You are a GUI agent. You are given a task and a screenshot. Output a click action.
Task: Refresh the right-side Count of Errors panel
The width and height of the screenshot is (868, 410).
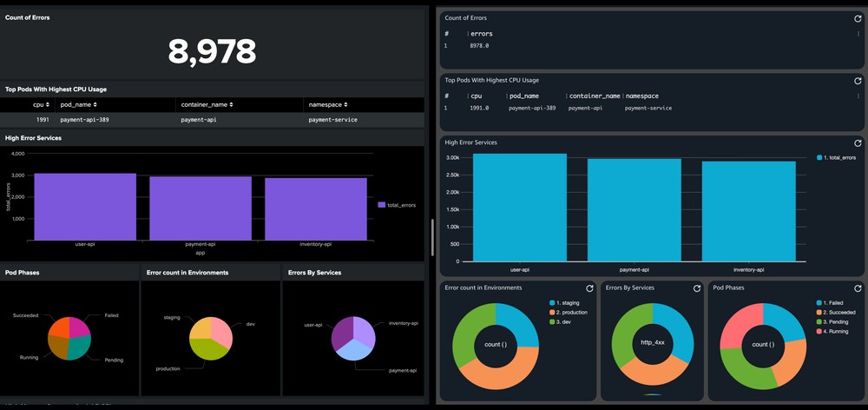858,18
